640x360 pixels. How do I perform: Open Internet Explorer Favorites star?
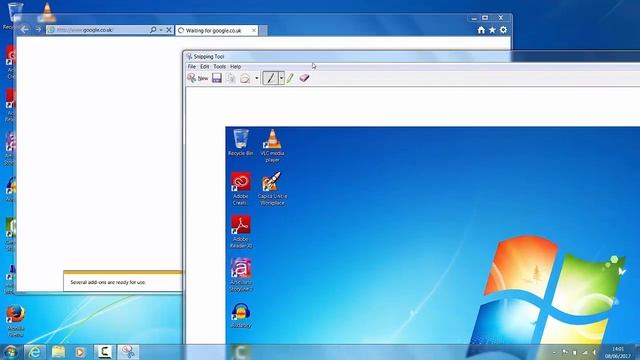pyautogui.click(x=492, y=30)
